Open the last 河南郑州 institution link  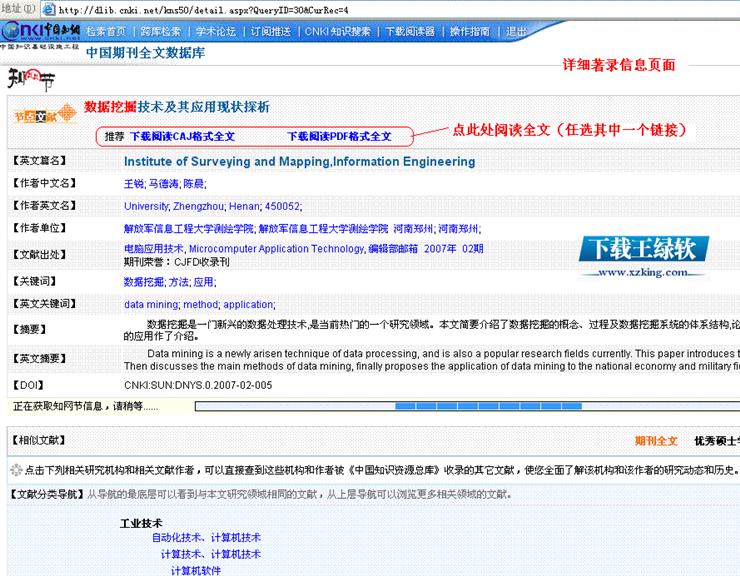458,229
